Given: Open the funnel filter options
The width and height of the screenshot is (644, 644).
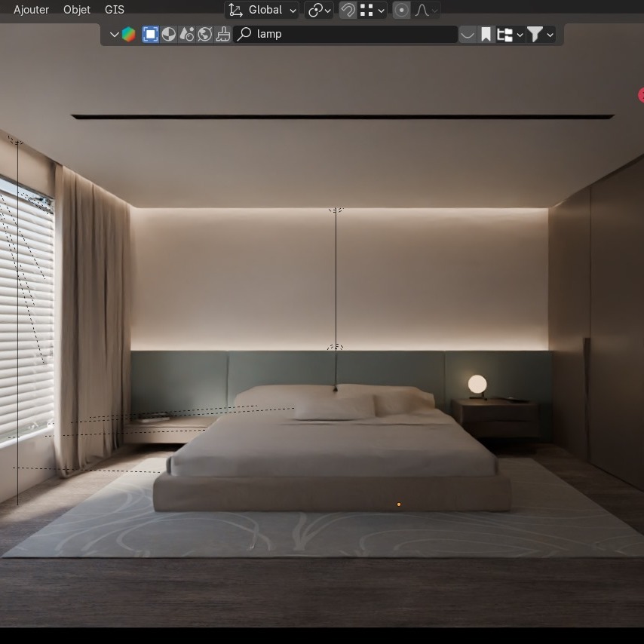Looking at the screenshot, I should coord(540,34).
